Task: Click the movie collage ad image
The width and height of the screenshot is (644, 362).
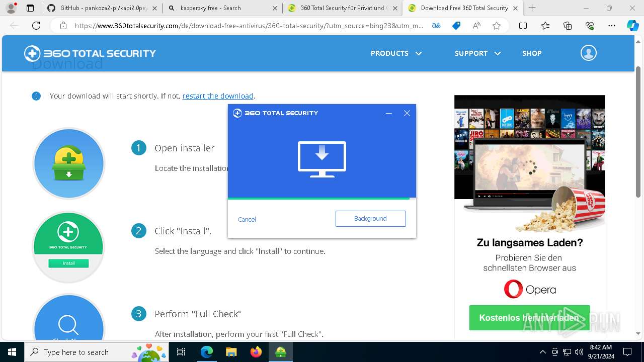Action: pyautogui.click(x=529, y=163)
